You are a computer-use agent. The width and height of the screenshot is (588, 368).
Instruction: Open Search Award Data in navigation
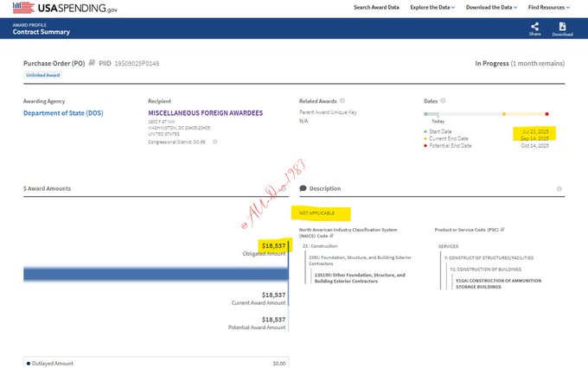point(376,8)
